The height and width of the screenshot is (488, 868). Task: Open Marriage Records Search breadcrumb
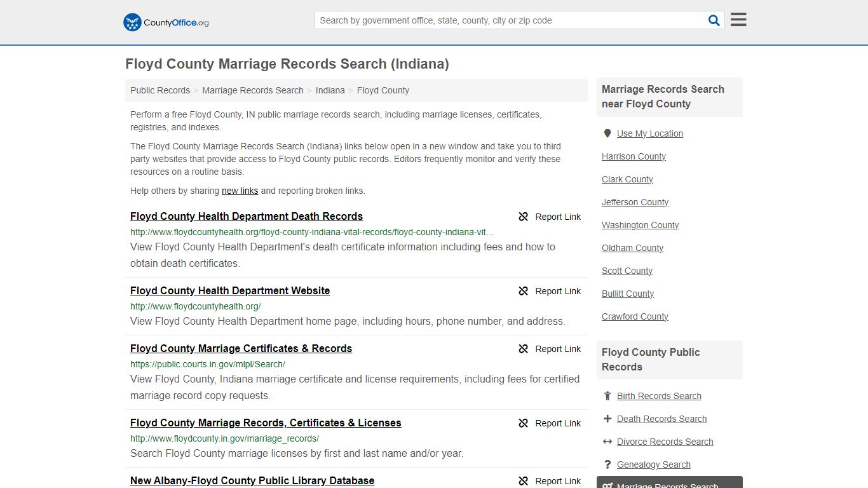click(253, 90)
